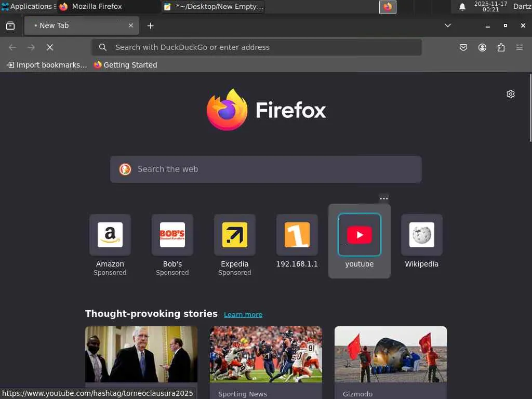Close the New Tab tab
The image size is (532, 399).
(131, 25)
